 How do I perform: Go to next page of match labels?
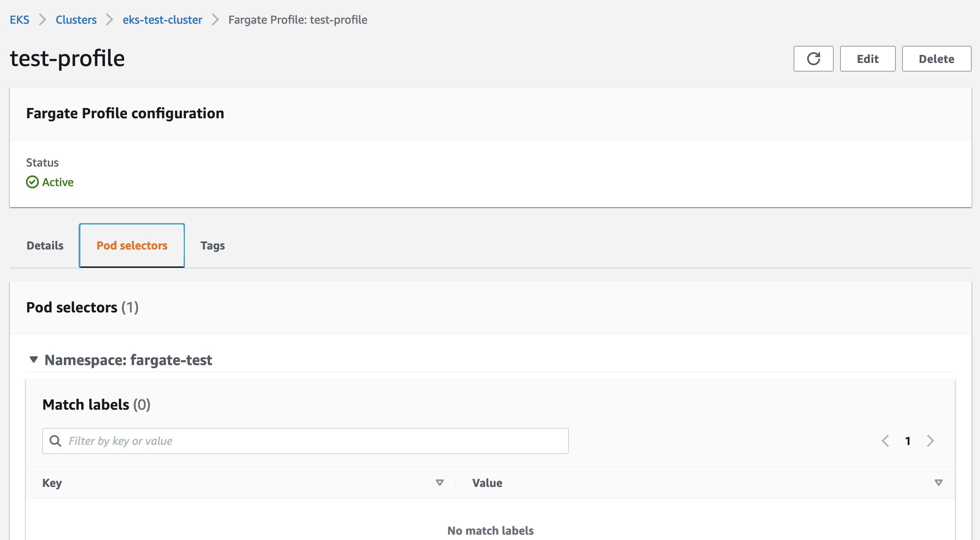pos(930,441)
